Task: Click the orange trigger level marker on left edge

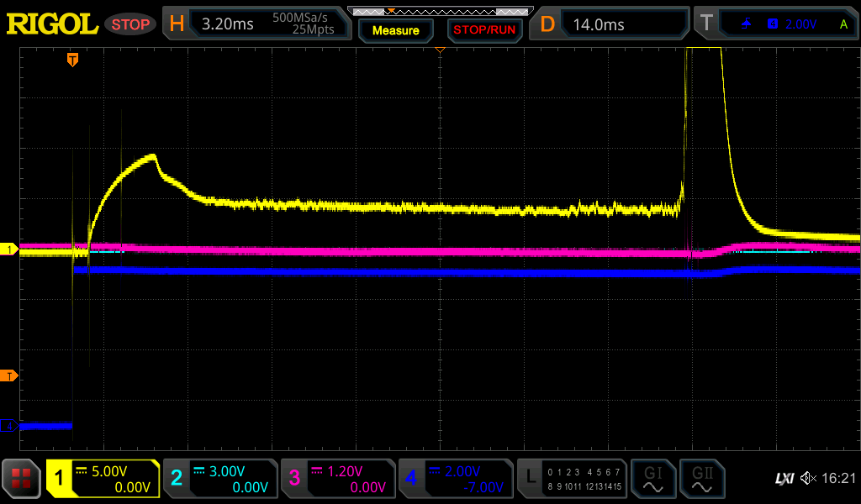Action: pyautogui.click(x=9, y=375)
